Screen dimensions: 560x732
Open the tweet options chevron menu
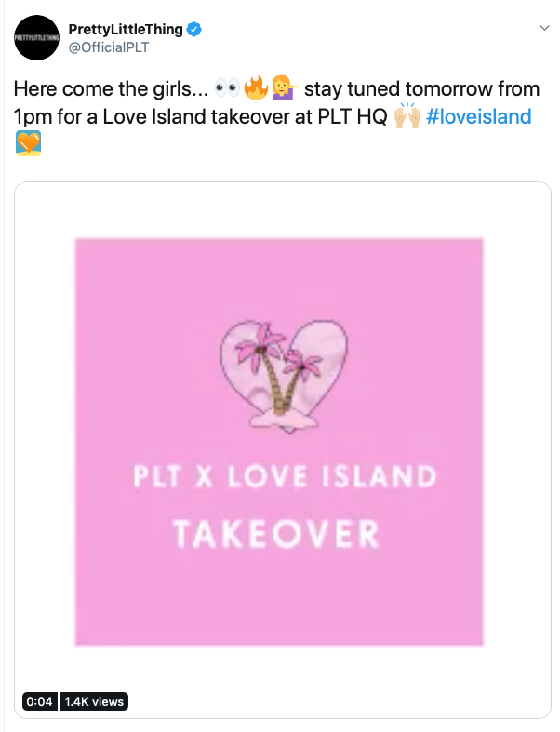pos(544,28)
